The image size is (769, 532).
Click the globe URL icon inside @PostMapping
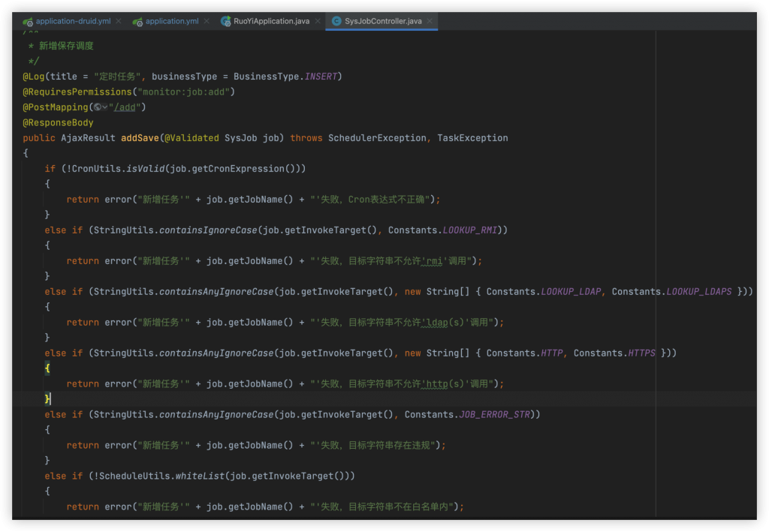pos(97,107)
